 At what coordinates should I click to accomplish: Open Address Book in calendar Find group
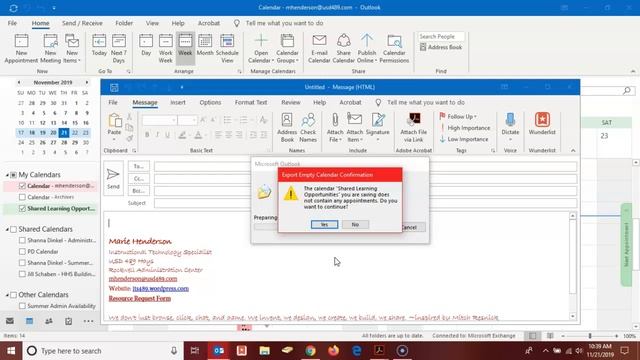(441, 47)
